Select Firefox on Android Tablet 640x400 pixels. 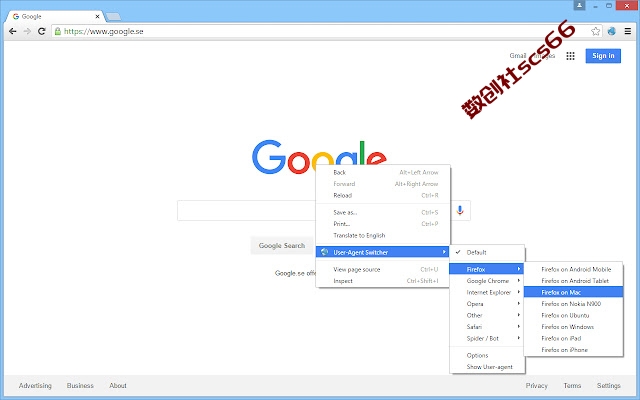pyautogui.click(x=573, y=281)
